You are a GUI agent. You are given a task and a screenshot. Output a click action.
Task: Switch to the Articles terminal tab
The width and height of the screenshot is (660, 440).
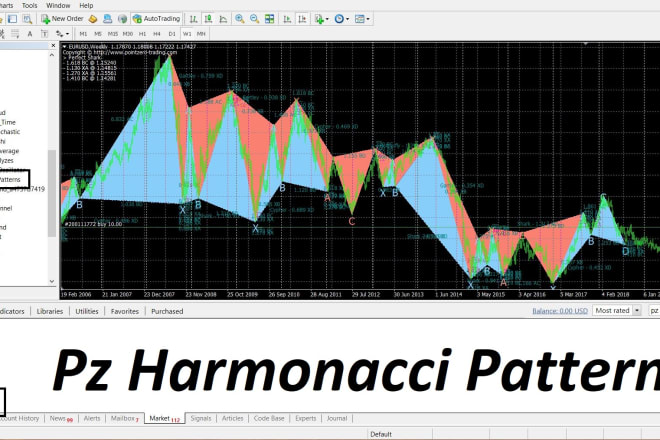(x=232, y=418)
